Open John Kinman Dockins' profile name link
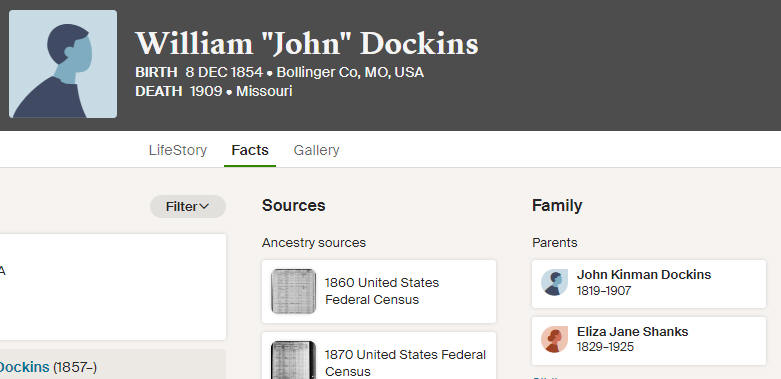This screenshot has width=781, height=379. pos(644,275)
